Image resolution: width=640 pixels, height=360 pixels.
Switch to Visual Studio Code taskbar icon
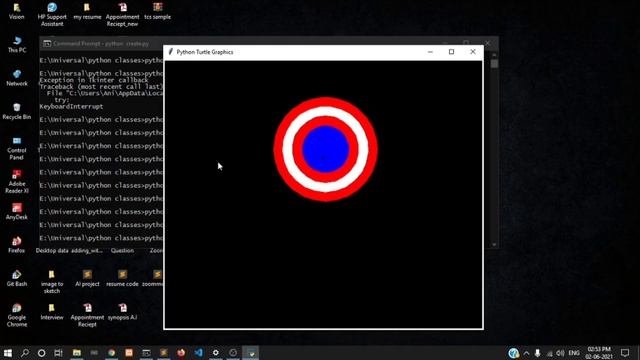tap(198, 353)
